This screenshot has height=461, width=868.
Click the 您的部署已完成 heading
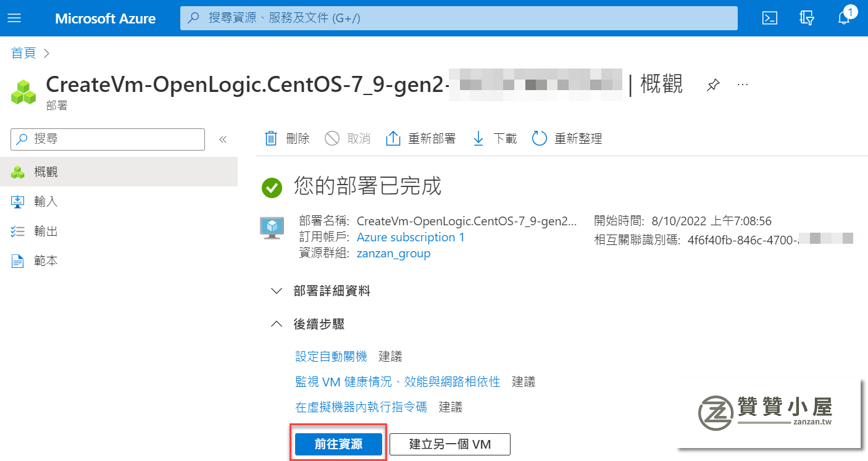pos(368,186)
